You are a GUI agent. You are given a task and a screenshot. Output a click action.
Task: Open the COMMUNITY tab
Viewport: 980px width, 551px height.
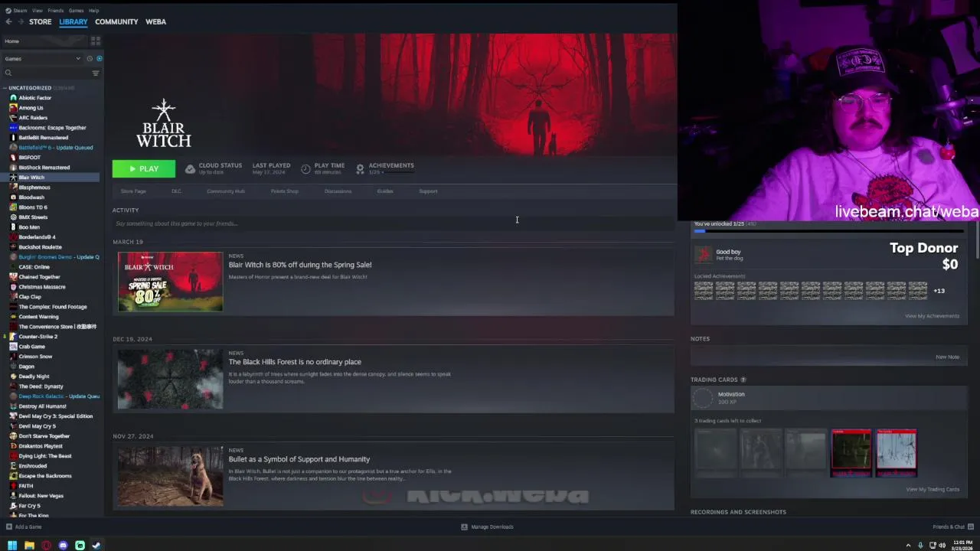pos(116,21)
